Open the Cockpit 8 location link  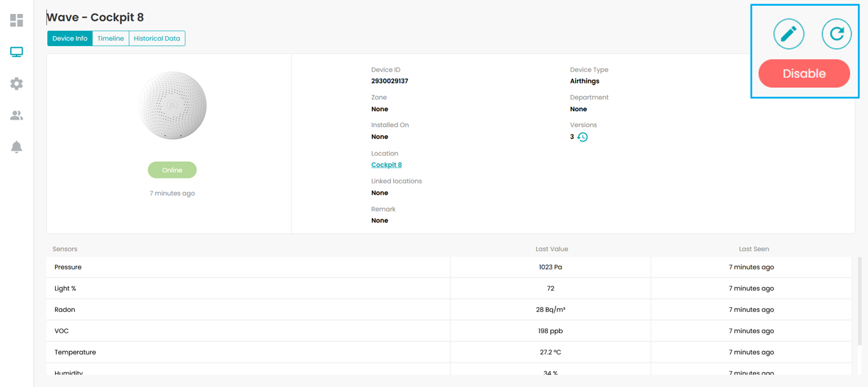tap(387, 165)
